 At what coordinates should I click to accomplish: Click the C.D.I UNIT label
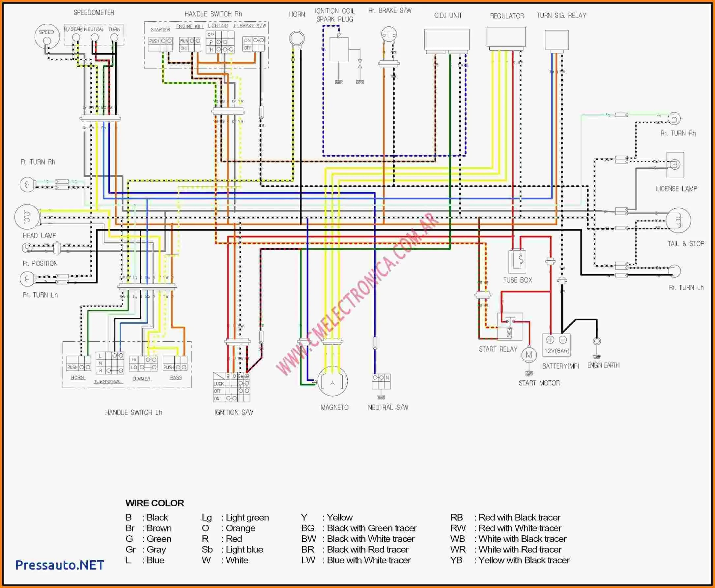click(448, 15)
